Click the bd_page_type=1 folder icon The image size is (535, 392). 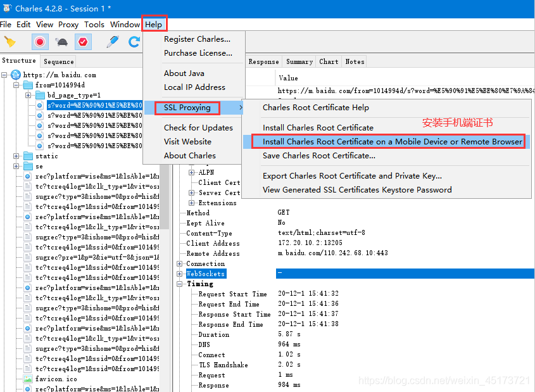[40, 95]
